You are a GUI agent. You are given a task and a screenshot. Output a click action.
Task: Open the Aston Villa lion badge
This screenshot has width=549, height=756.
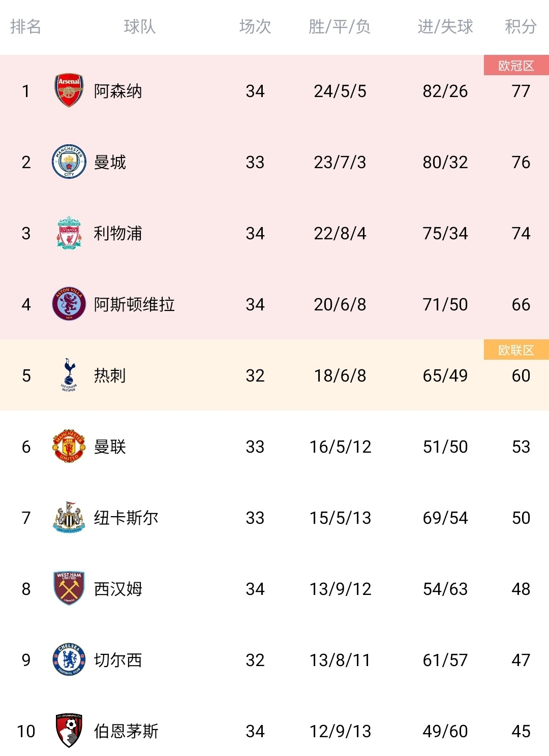click(x=69, y=304)
